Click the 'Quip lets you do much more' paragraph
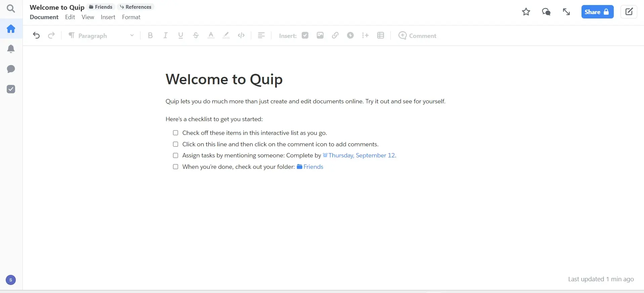Screen dimensions: 644x293 pyautogui.click(x=305, y=101)
